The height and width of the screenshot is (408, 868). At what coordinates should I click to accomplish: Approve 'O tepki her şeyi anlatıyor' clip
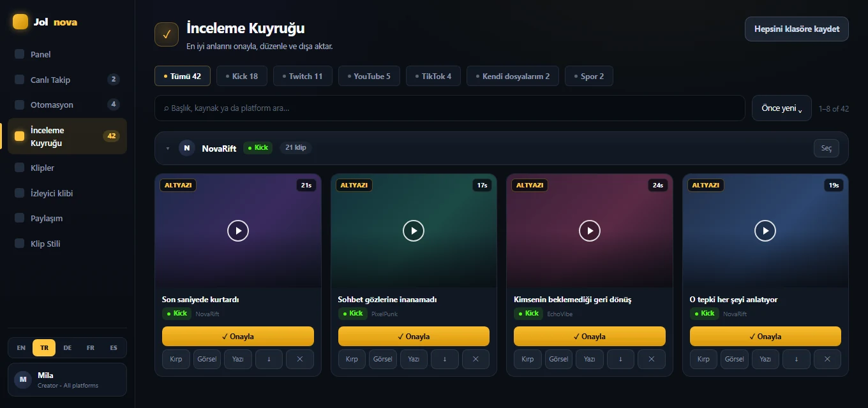[x=765, y=336]
